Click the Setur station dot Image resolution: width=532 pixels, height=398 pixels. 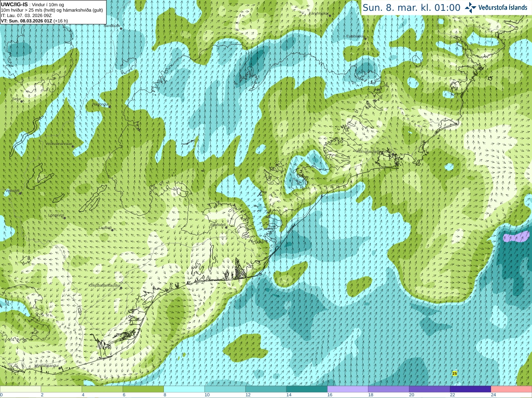pyautogui.click(x=22, y=101)
